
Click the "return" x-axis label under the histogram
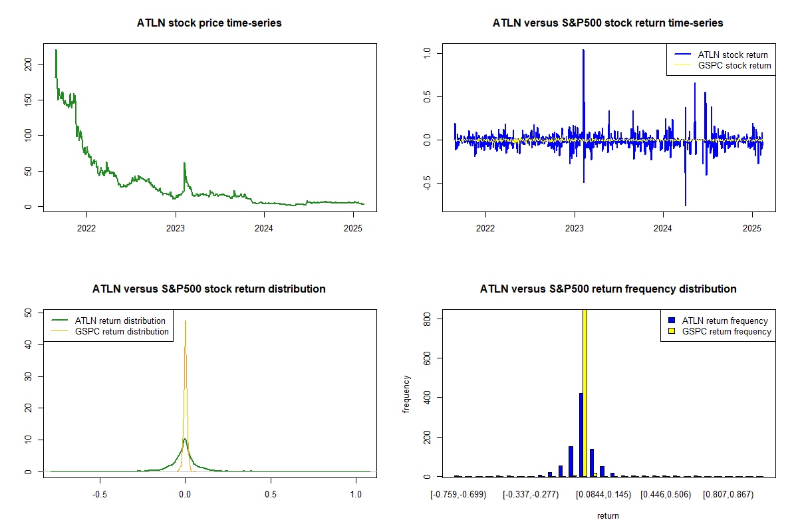click(x=608, y=515)
